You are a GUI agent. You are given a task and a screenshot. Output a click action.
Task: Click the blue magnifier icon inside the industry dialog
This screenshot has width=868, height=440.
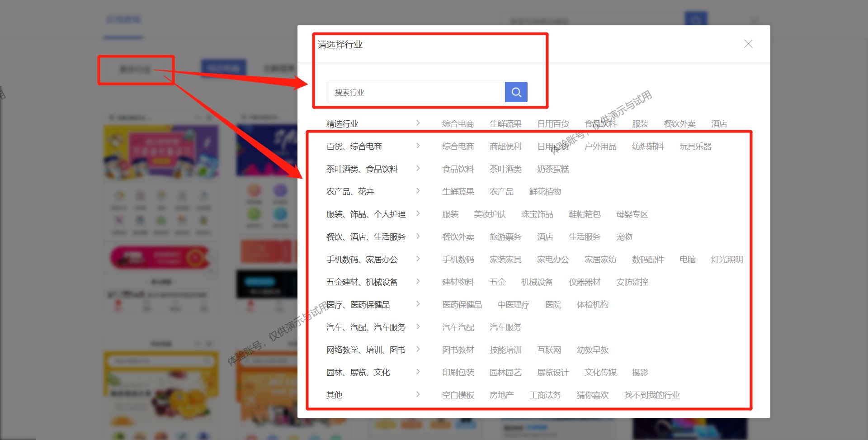click(x=516, y=92)
